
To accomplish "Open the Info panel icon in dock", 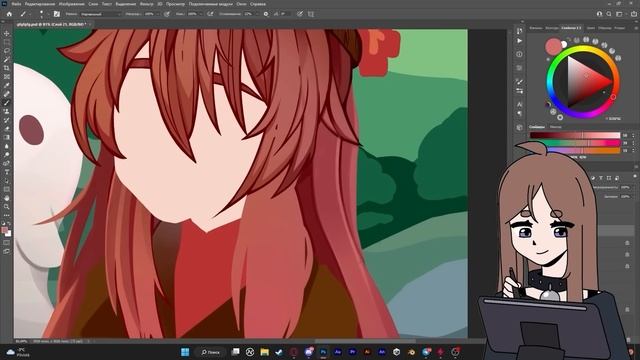I will click(x=519, y=54).
